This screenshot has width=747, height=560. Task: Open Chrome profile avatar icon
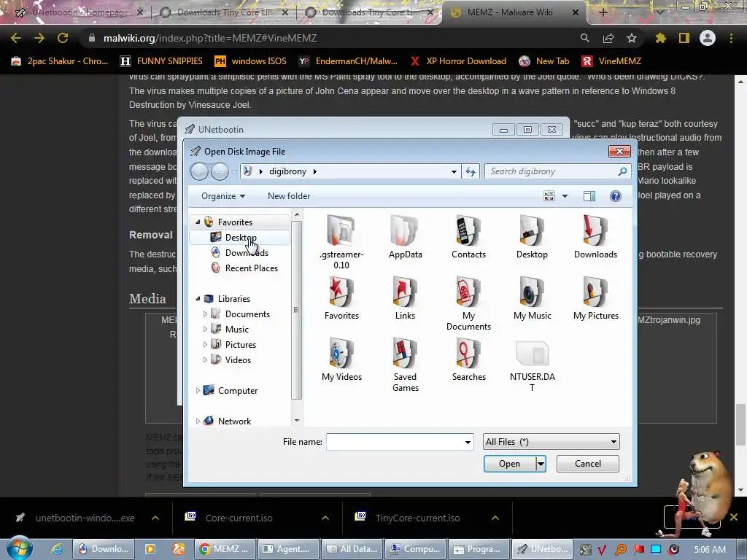708,38
